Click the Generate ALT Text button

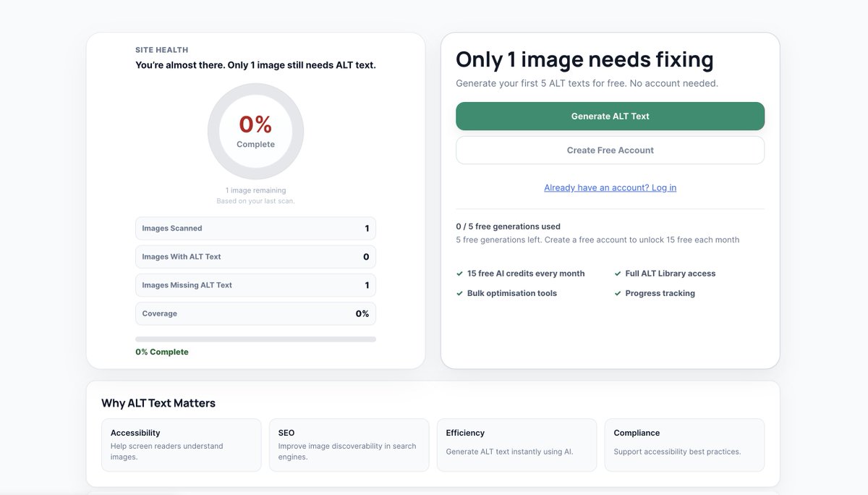(x=610, y=116)
